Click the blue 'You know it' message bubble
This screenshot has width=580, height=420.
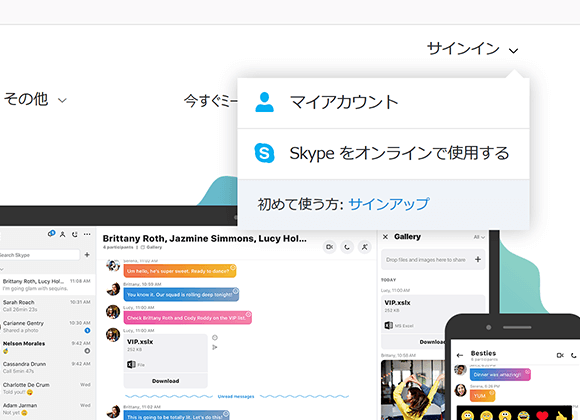pyautogui.click(x=181, y=295)
